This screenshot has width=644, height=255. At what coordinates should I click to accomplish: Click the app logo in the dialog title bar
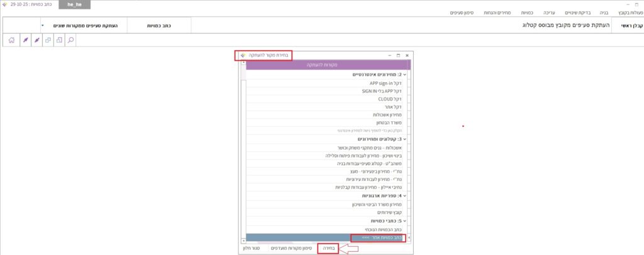tap(243, 55)
